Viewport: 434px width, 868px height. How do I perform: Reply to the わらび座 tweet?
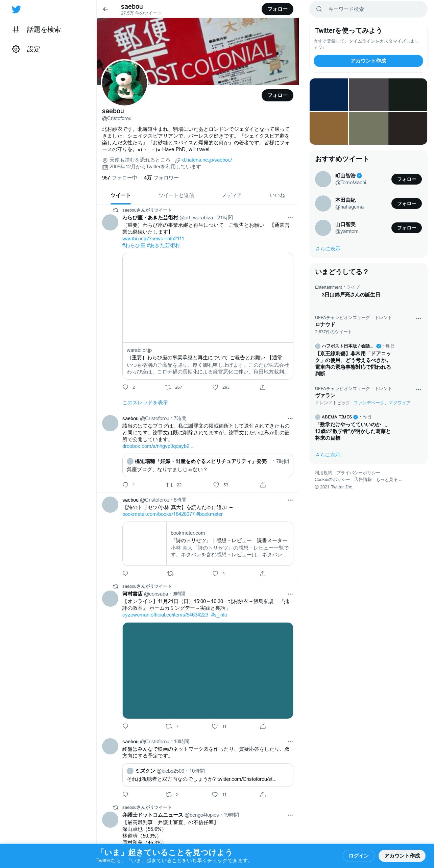(125, 387)
